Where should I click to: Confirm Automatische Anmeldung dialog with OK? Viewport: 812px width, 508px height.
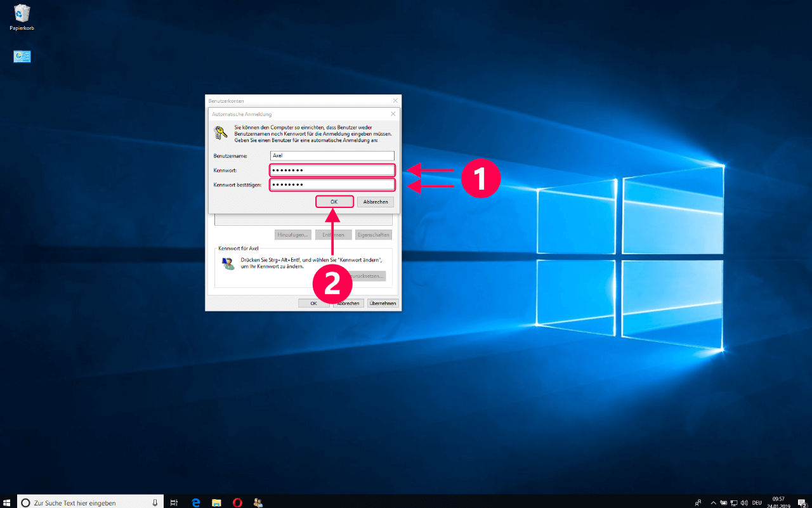[334, 202]
